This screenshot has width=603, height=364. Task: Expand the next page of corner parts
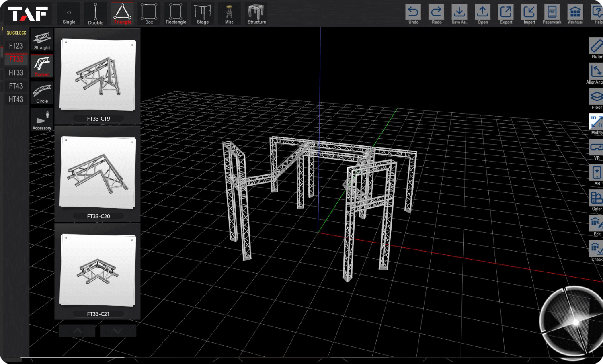coord(118,330)
